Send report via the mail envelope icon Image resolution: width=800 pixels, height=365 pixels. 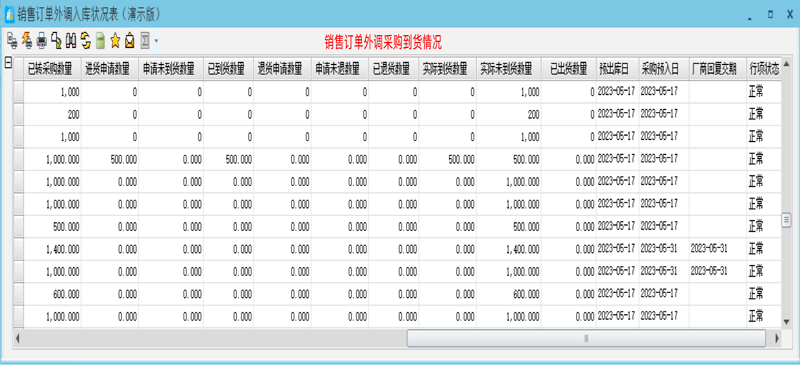click(130, 40)
